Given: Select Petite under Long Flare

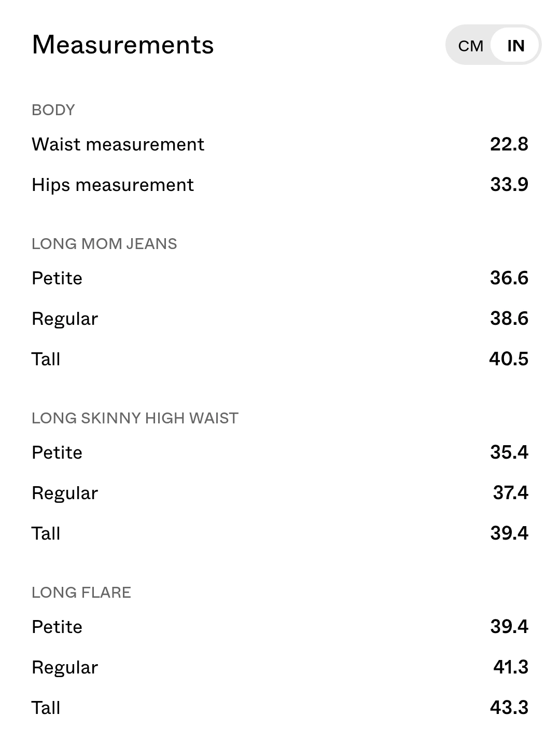Looking at the screenshot, I should (x=280, y=627).
